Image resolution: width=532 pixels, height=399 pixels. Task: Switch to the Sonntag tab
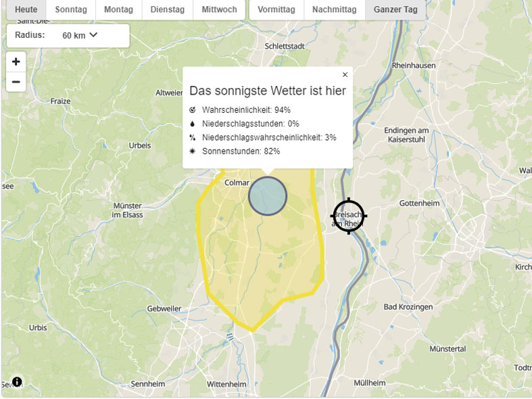click(71, 10)
